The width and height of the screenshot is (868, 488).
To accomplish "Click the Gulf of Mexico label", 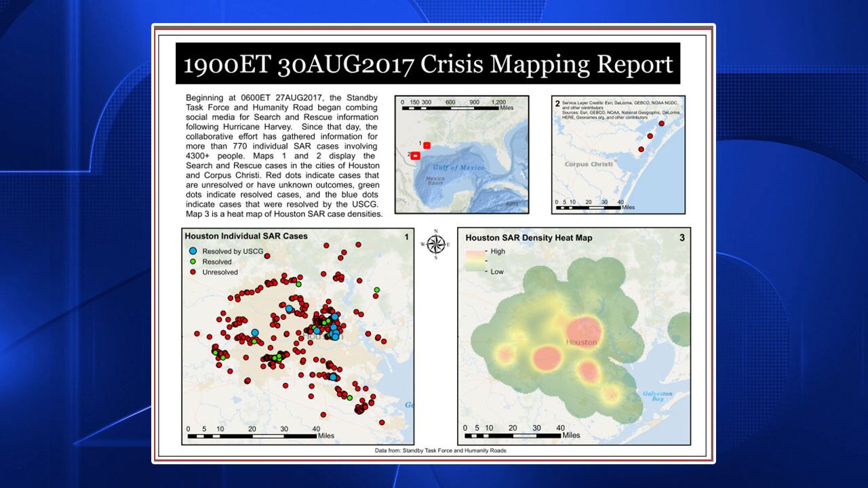I will tap(459, 167).
